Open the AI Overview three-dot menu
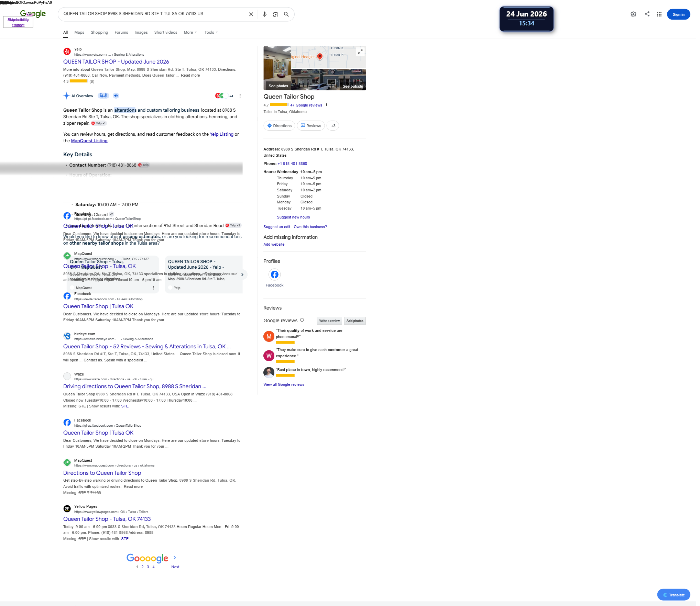 240,96
